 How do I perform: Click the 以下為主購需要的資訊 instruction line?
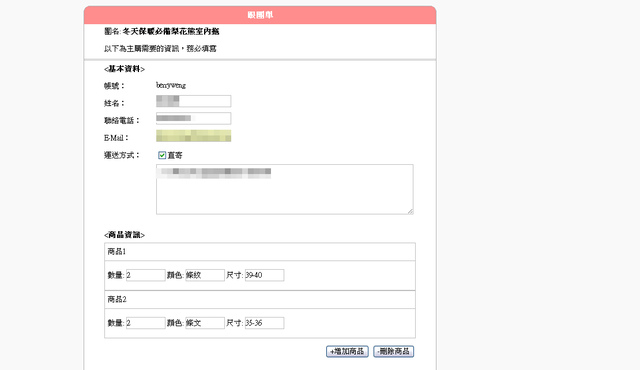pyautogui.click(x=160, y=49)
